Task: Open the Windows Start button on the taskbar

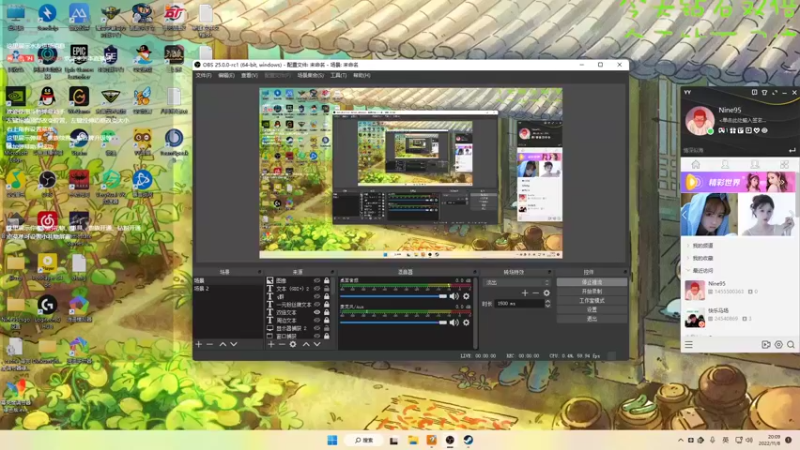Action: [332, 440]
